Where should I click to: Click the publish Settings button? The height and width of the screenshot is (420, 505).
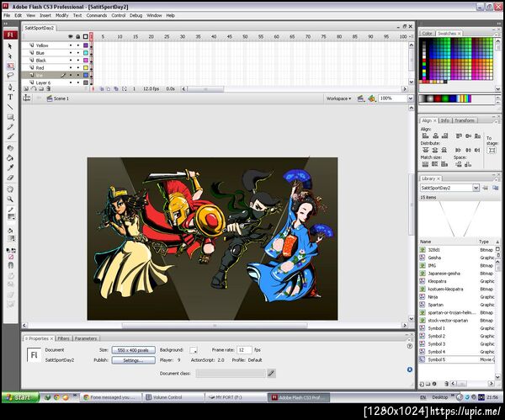point(133,360)
